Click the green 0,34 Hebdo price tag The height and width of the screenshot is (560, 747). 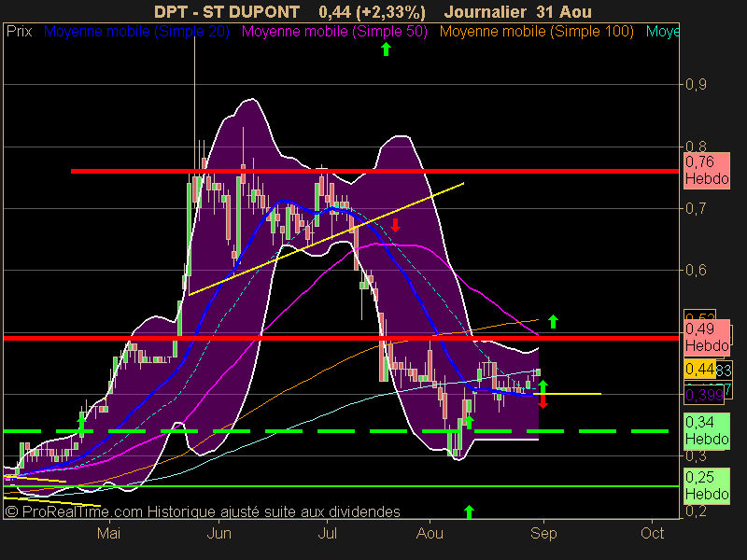(707, 430)
